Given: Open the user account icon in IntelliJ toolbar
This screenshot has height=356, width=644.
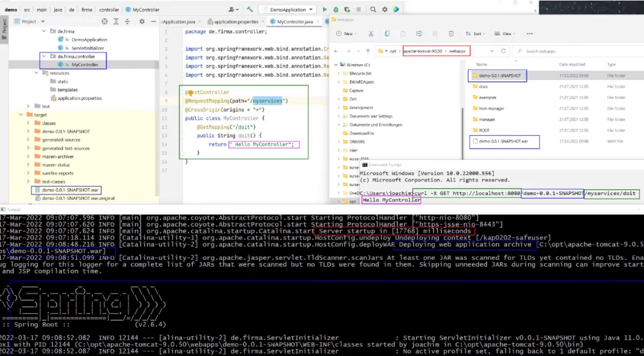Looking at the screenshot, I should coord(234,9).
